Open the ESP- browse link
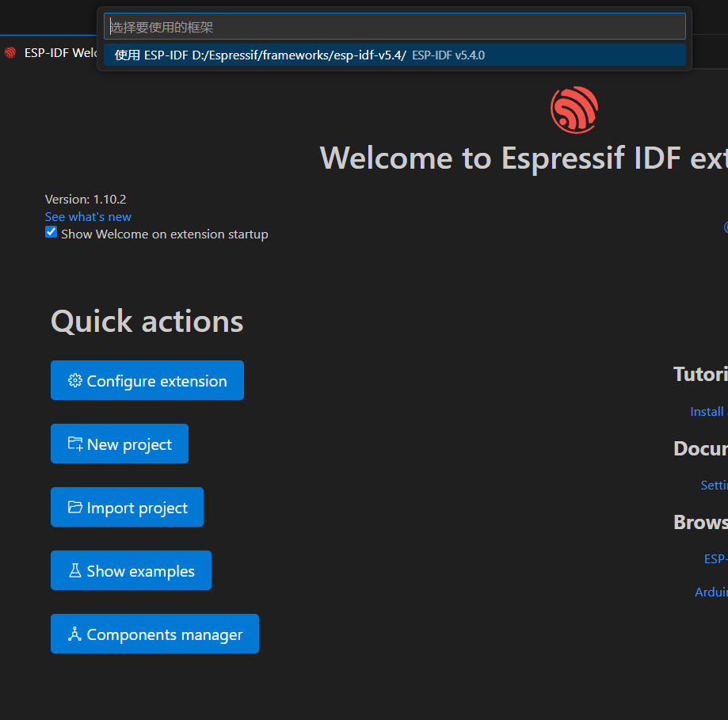728x720 pixels. pyautogui.click(x=716, y=559)
